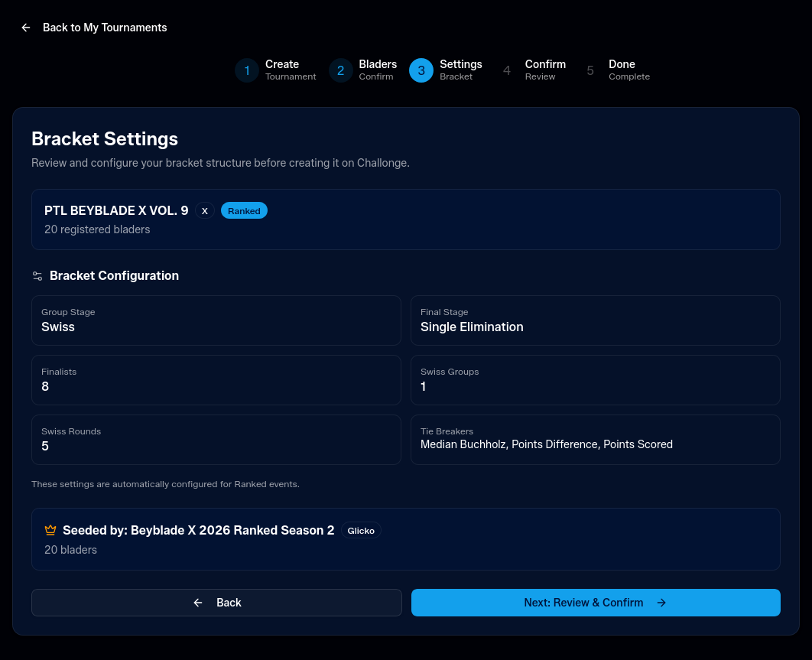Click the Finalists 8 card
812x660 pixels.
click(x=216, y=380)
